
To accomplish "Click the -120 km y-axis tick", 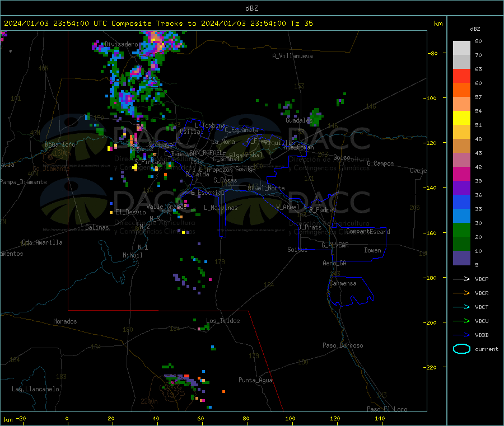I will click(x=431, y=143).
